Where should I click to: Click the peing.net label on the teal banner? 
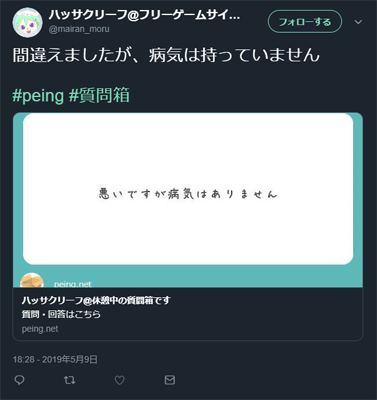coord(73,284)
